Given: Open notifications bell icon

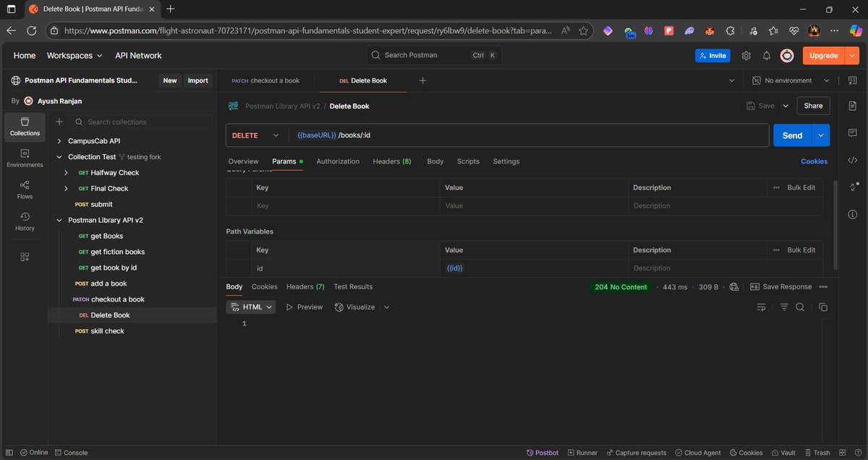Looking at the screenshot, I should tap(766, 56).
